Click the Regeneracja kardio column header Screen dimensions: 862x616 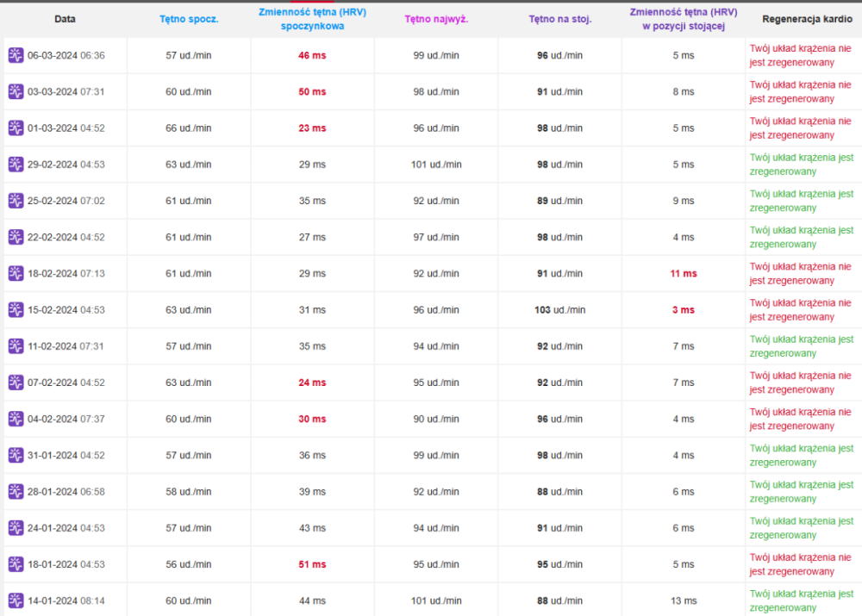[807, 19]
